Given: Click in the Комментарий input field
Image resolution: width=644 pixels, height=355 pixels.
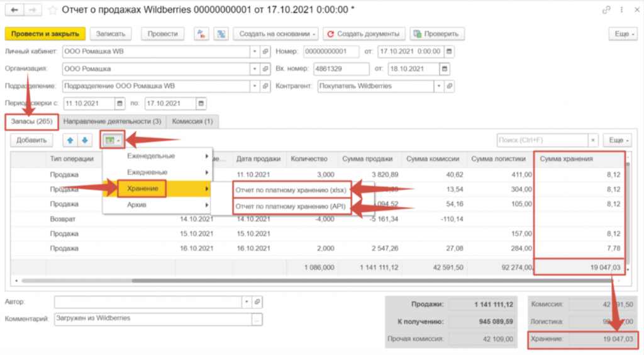Looking at the screenshot, I should tap(153, 320).
